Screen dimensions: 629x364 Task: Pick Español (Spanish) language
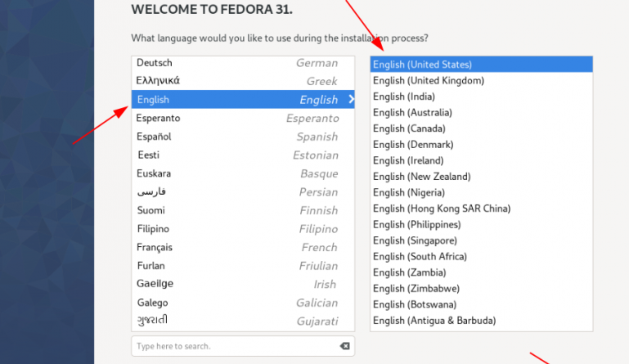[242, 137]
